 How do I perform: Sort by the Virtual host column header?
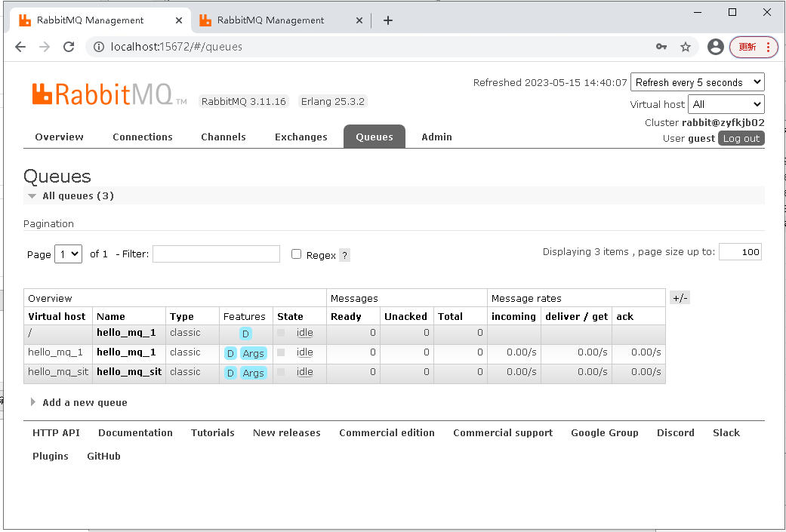point(57,317)
